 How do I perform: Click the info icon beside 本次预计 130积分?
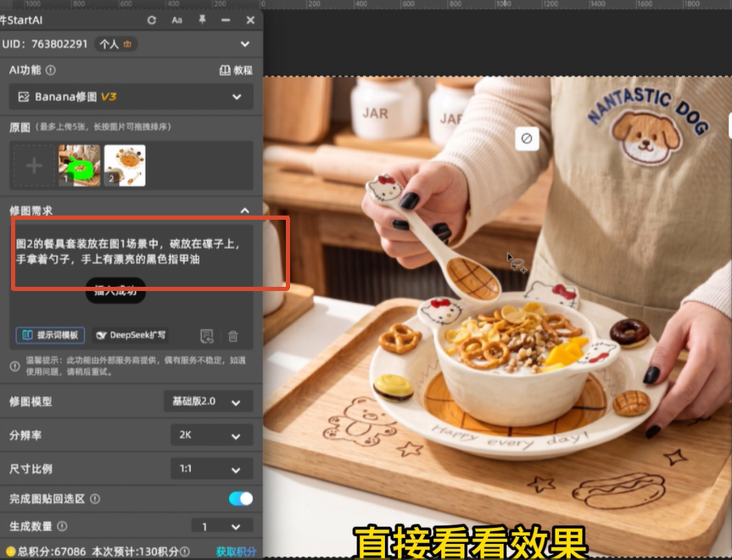(x=186, y=552)
